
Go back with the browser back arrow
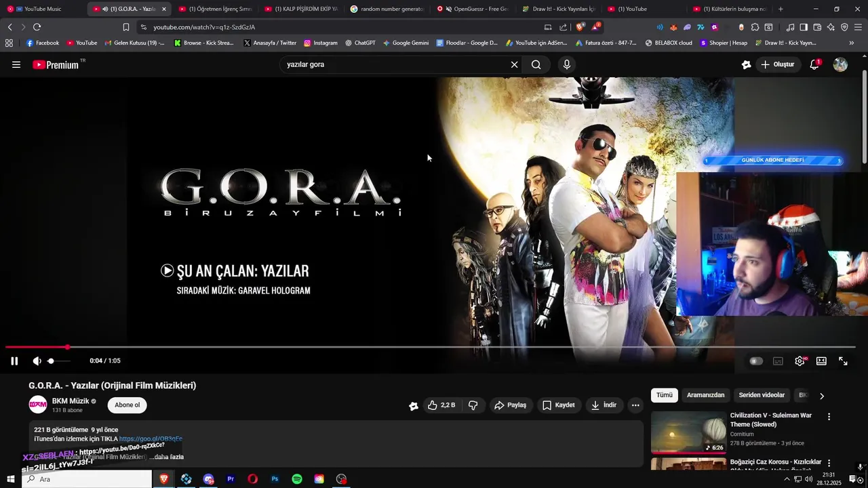(9, 27)
